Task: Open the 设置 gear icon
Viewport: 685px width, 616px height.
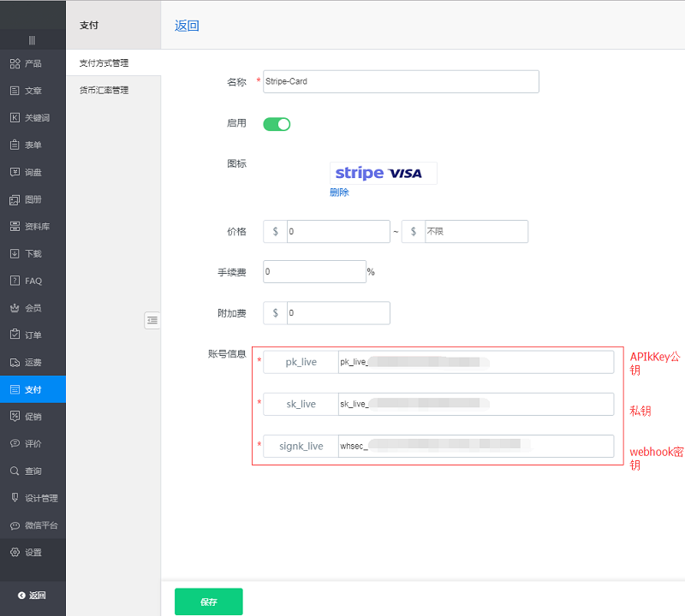Action: point(15,553)
